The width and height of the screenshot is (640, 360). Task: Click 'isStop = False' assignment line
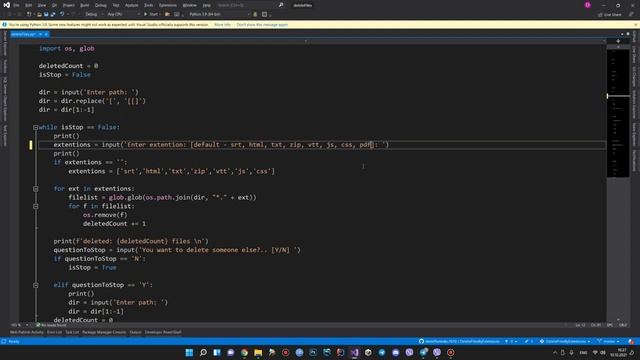pyautogui.click(x=65, y=75)
